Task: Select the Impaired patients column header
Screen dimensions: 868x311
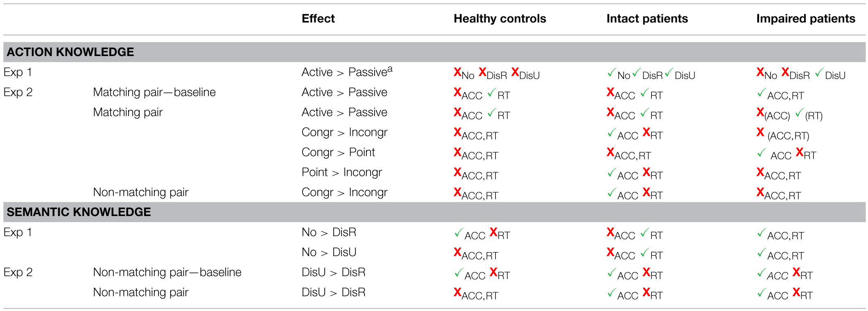Action: click(805, 18)
